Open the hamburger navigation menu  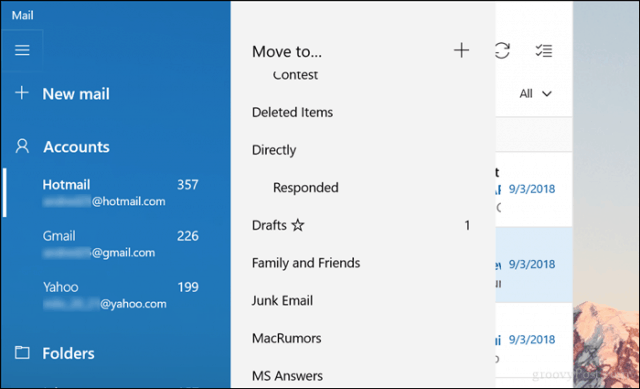pos(22,50)
